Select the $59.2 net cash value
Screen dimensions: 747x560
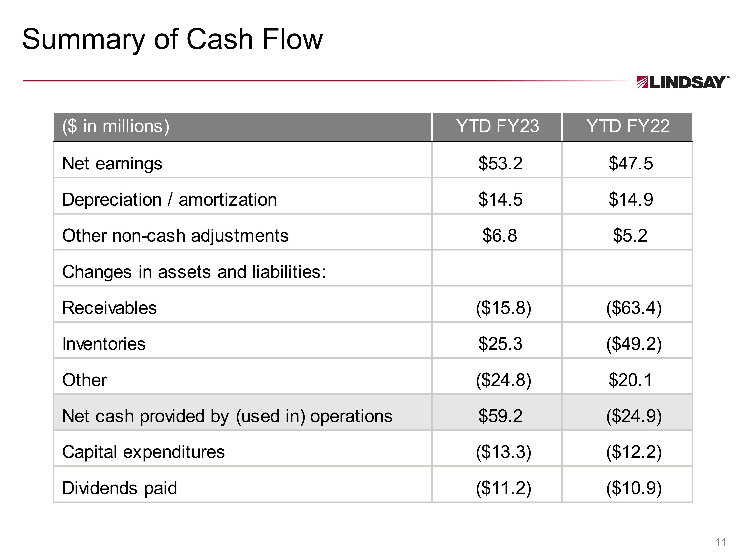click(x=500, y=416)
